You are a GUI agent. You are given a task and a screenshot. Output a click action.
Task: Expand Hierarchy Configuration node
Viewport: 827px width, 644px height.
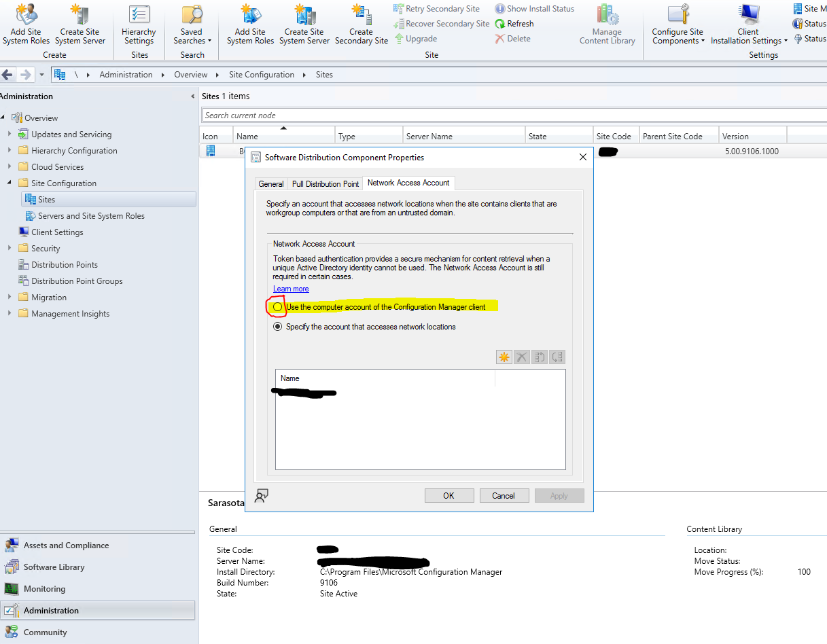click(10, 150)
